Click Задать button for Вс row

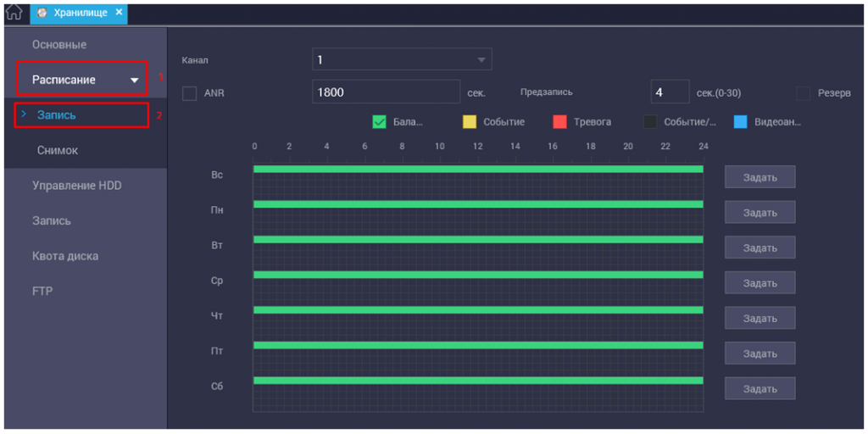(x=759, y=177)
